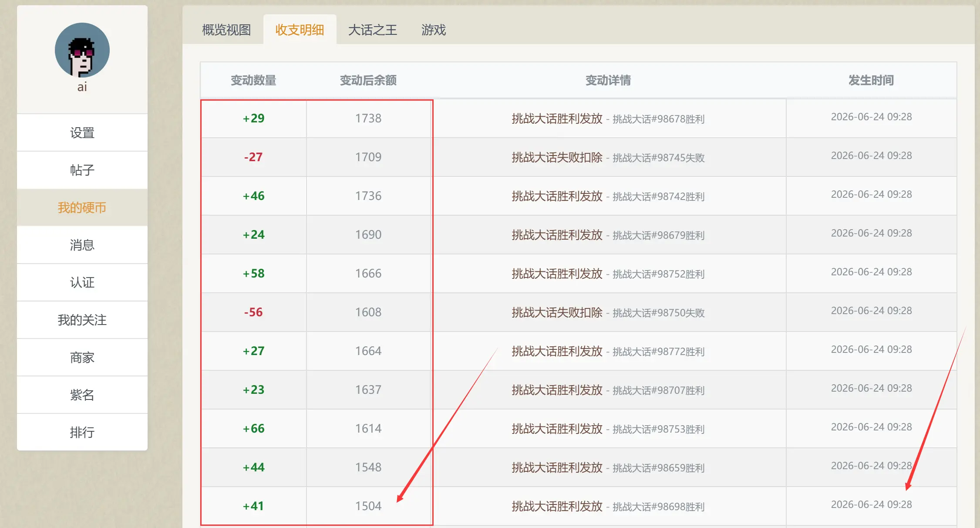980x528 pixels.
Task: Open detail 挑战大话#98752胜利
Action: (659, 274)
